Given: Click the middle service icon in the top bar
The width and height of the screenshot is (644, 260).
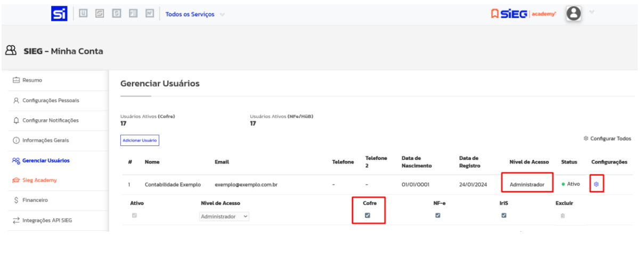Looking at the screenshot, I should 117,14.
